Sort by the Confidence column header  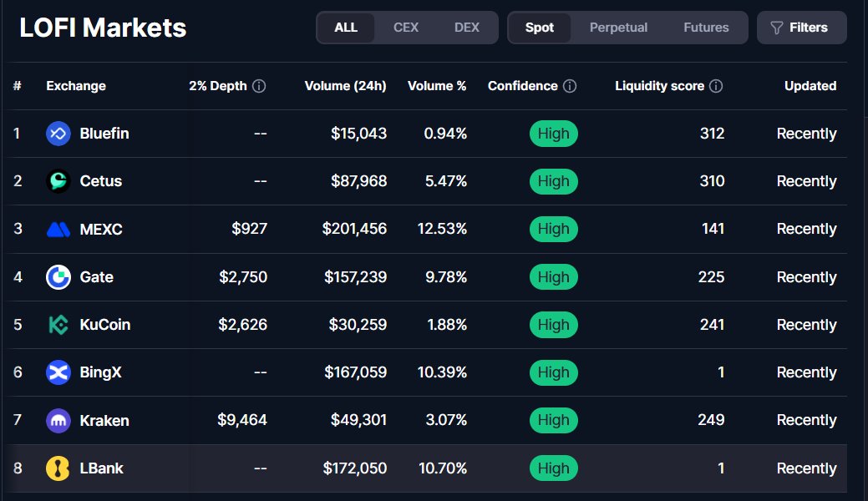(523, 86)
